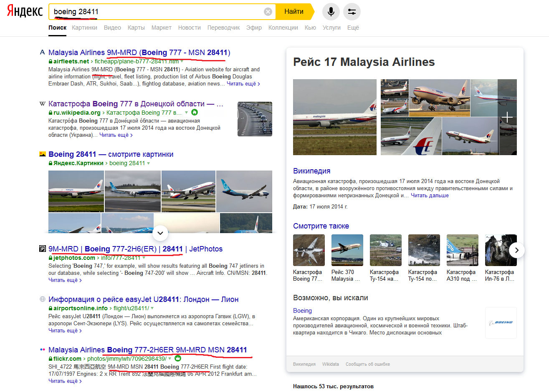Screen dimensions: 549x392
Task: Open the first Ту-154 crash card
Action: coord(385,259)
